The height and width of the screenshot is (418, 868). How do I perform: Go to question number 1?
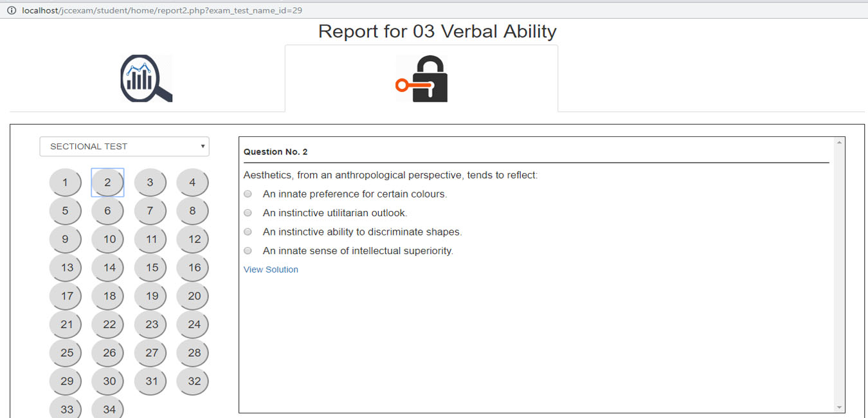tap(65, 183)
